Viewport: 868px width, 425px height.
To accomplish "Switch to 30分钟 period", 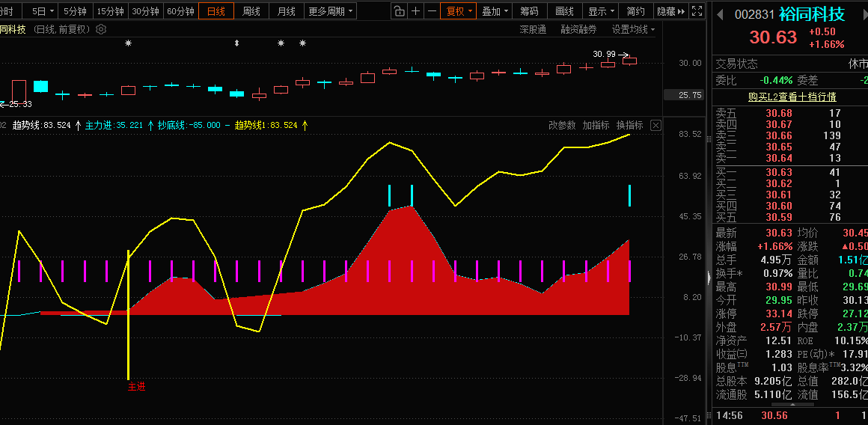I will pos(146,11).
